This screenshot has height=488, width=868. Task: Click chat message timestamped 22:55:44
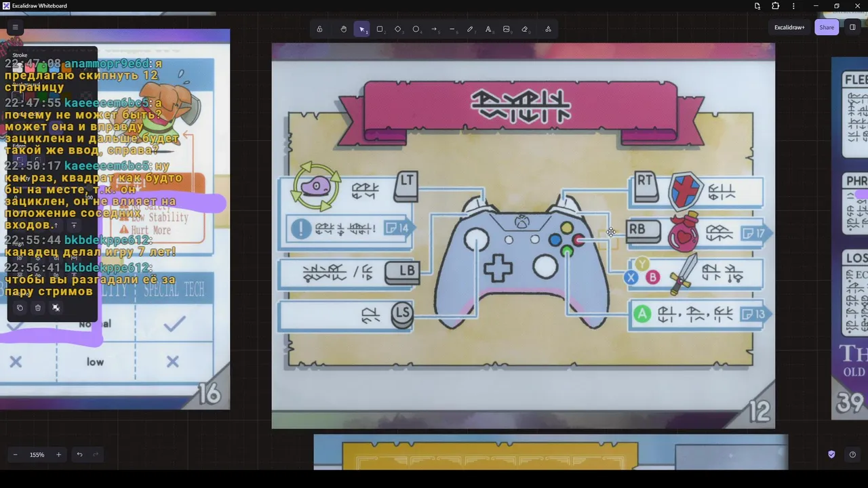coord(91,246)
